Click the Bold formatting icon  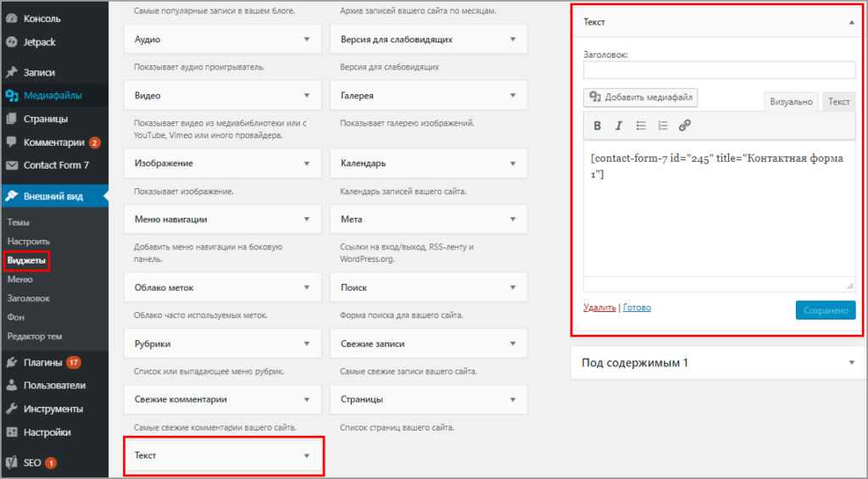597,125
